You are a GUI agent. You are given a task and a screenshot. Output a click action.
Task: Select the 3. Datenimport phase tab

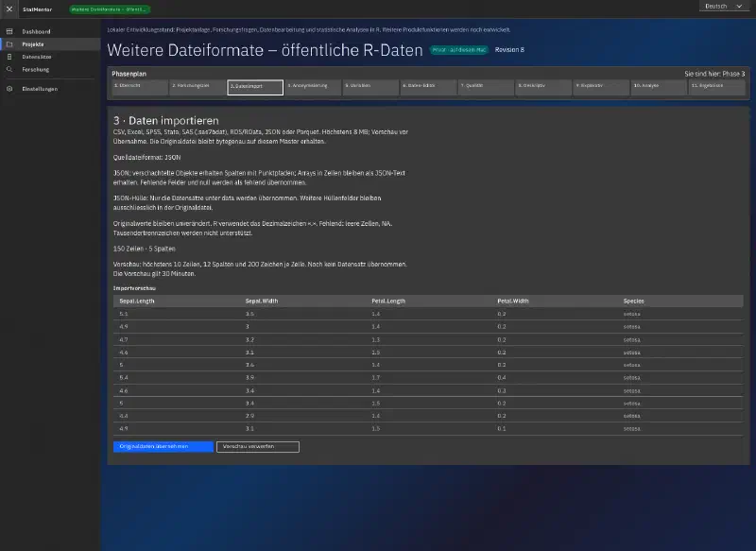click(x=255, y=87)
